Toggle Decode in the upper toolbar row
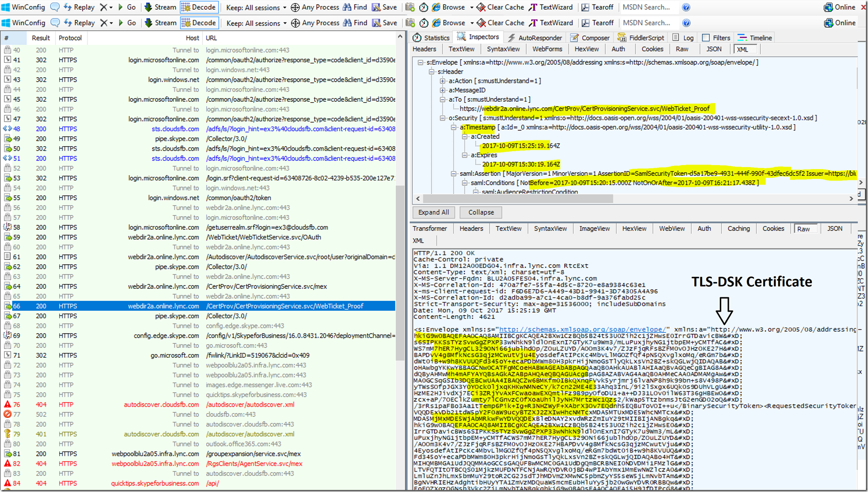The width and height of the screenshot is (868, 492). point(199,7)
